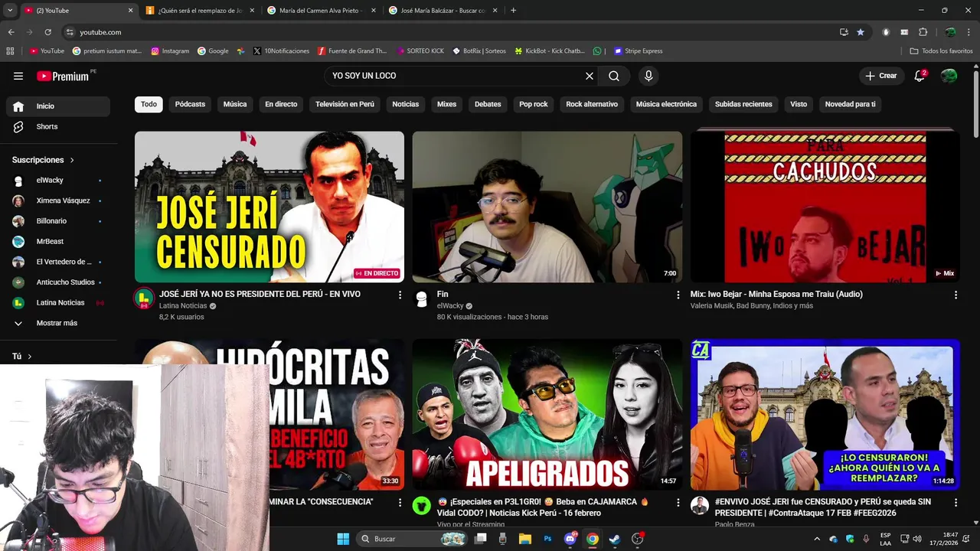Open File Explorer from the taskbar

pyautogui.click(x=525, y=539)
